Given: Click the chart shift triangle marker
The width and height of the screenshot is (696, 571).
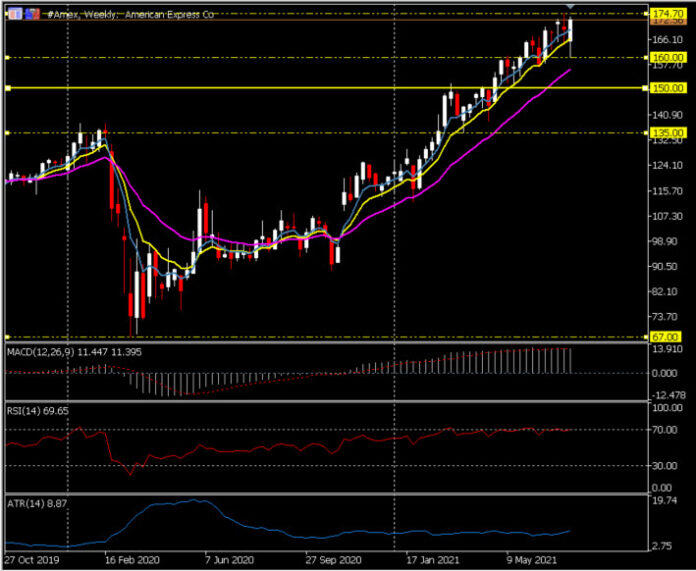Looking at the screenshot, I should pos(570,6).
